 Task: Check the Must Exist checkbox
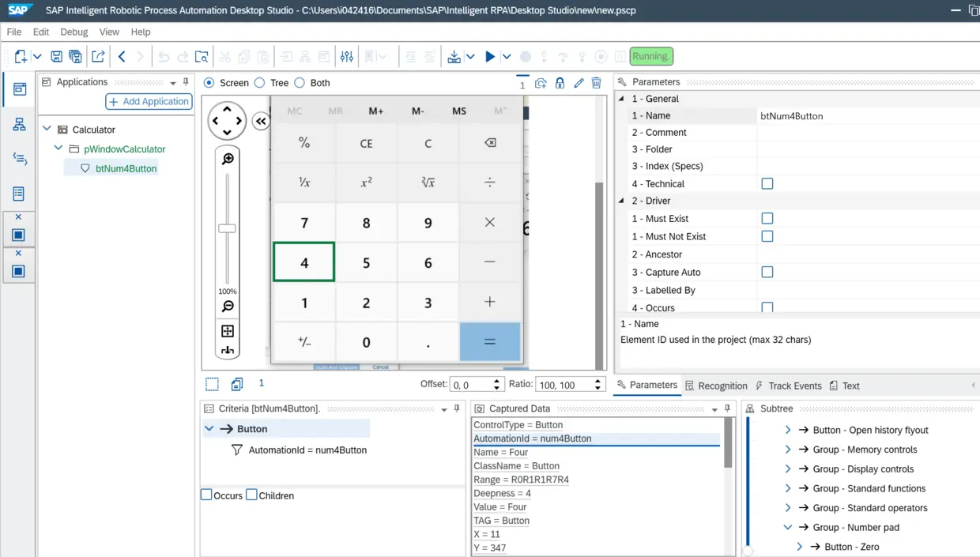click(x=767, y=219)
